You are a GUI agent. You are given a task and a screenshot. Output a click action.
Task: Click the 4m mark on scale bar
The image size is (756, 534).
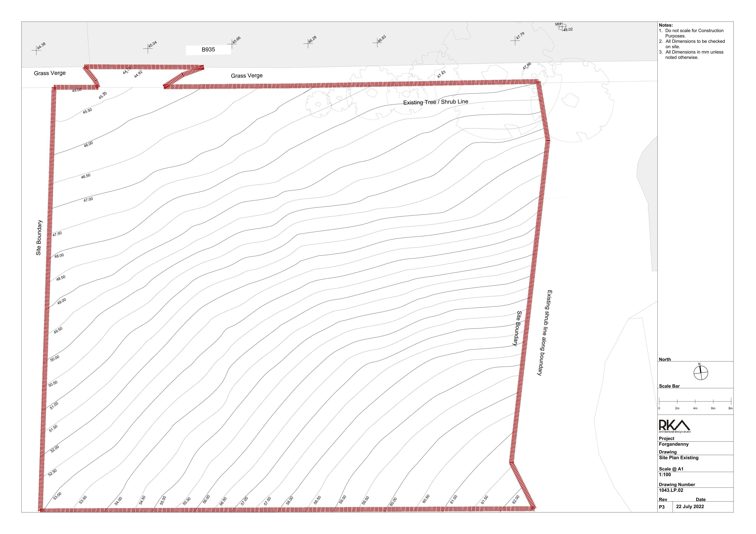click(695, 408)
